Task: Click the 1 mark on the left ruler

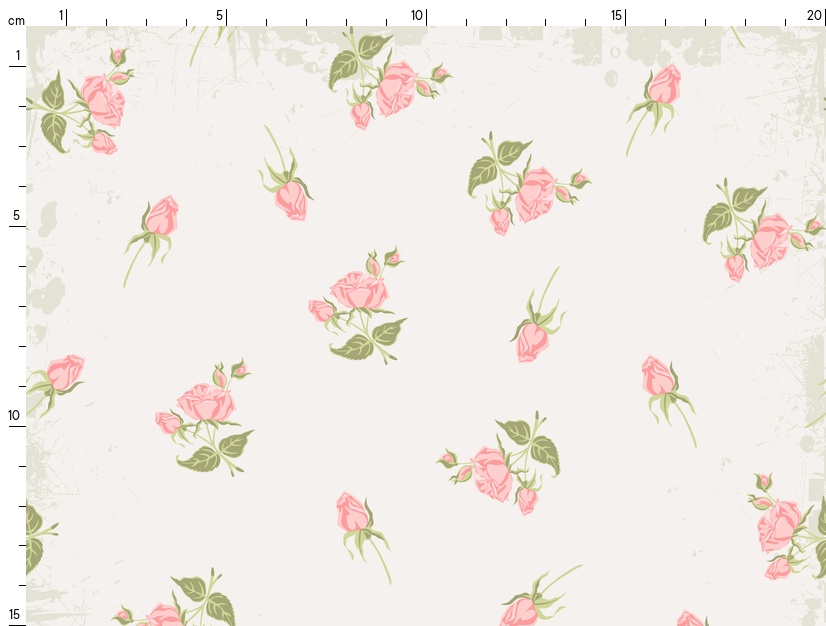Action: (x=17, y=55)
